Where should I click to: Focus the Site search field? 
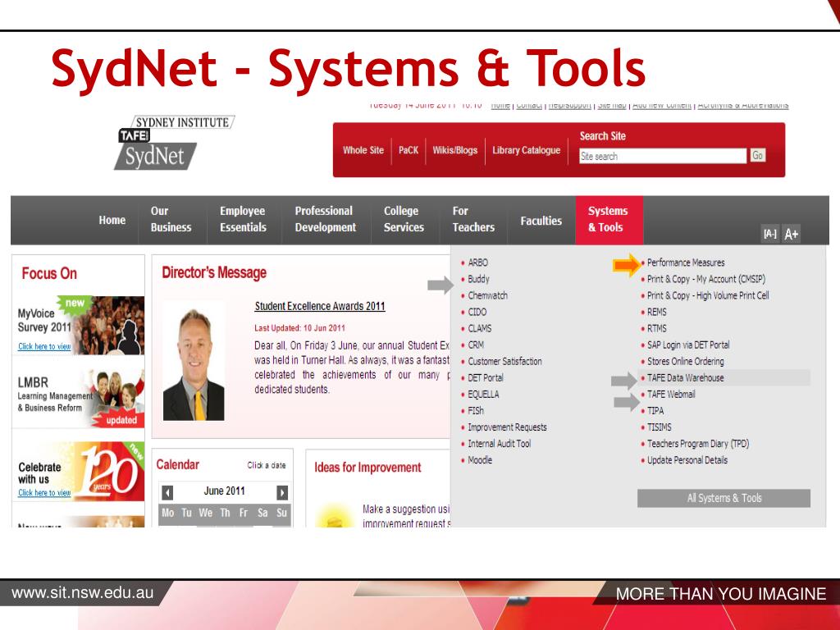coord(662,156)
